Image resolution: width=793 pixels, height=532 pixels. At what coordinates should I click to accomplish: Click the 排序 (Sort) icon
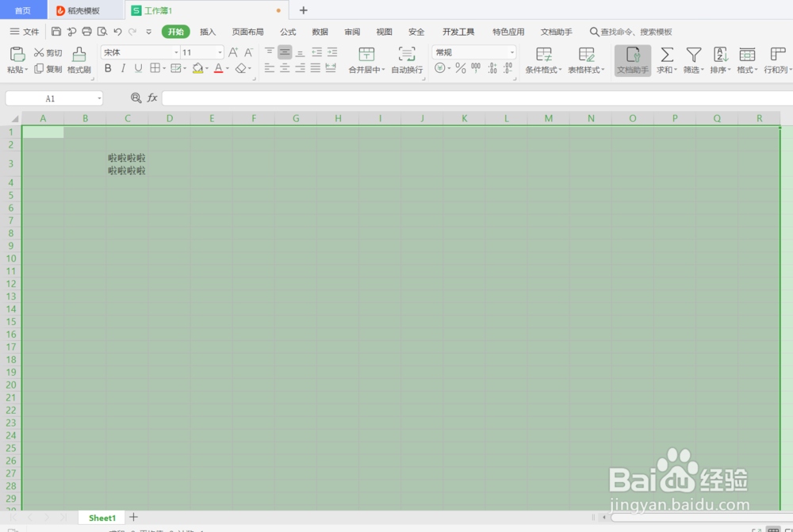click(719, 62)
